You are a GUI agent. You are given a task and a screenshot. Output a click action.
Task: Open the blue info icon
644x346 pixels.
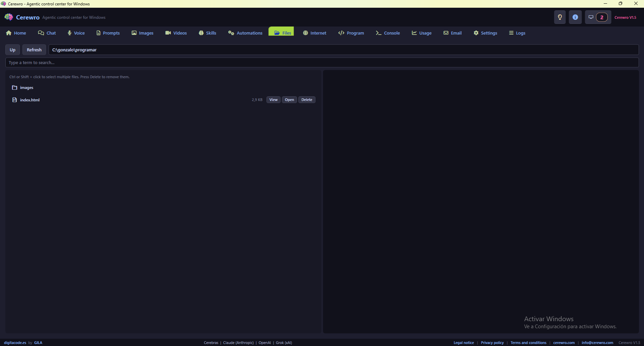[575, 17]
